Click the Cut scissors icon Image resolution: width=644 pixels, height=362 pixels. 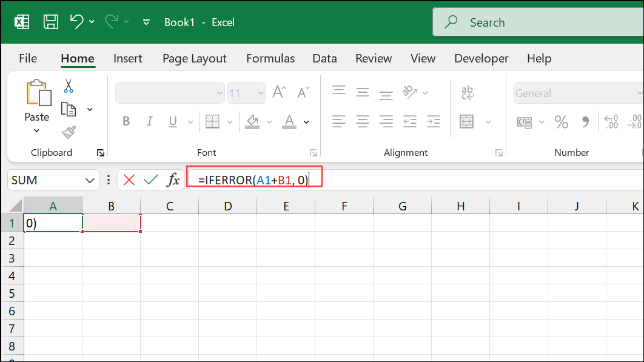[x=68, y=86]
